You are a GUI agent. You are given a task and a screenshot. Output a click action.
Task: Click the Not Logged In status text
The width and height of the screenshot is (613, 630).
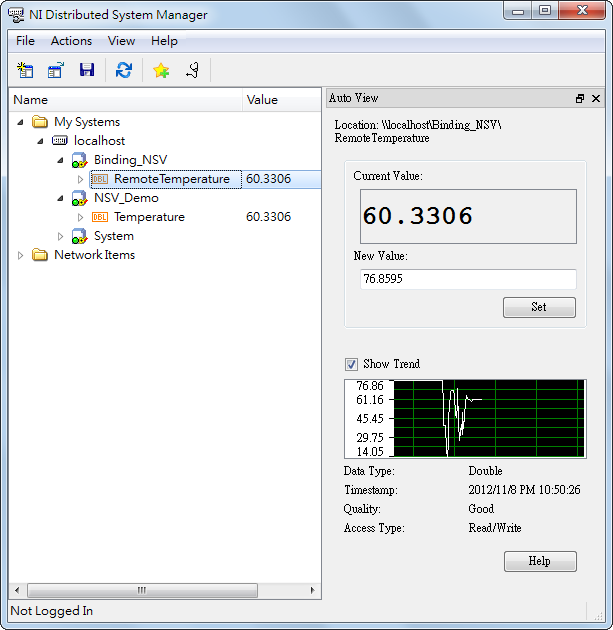coord(52,611)
